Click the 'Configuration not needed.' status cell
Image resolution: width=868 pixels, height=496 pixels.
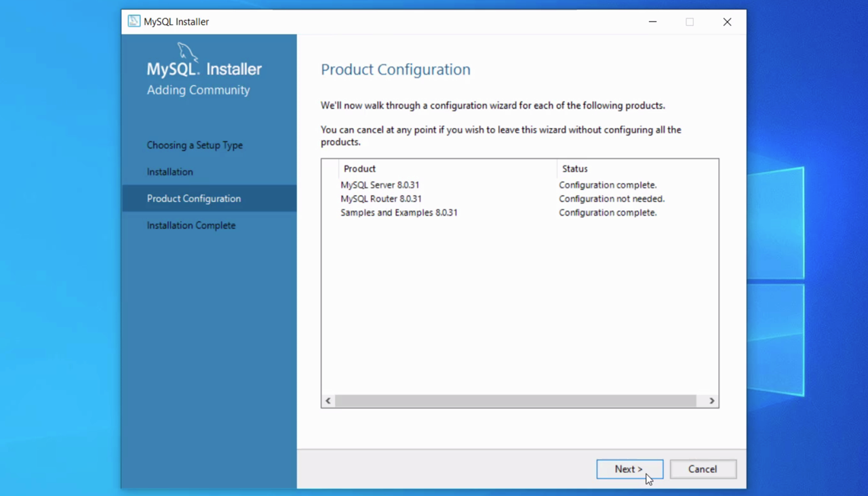pos(612,199)
